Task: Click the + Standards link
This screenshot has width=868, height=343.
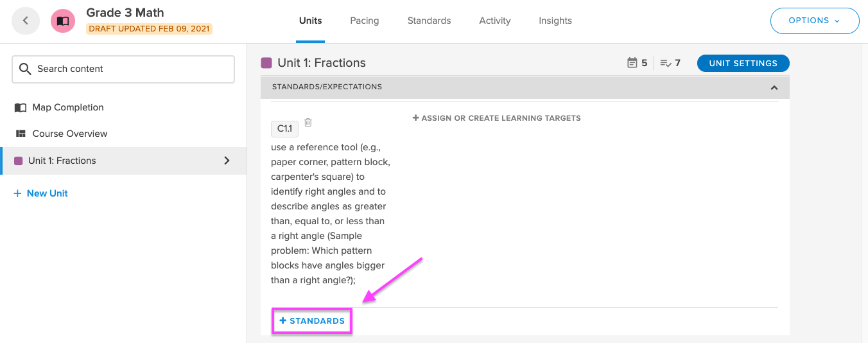Action: click(x=312, y=321)
